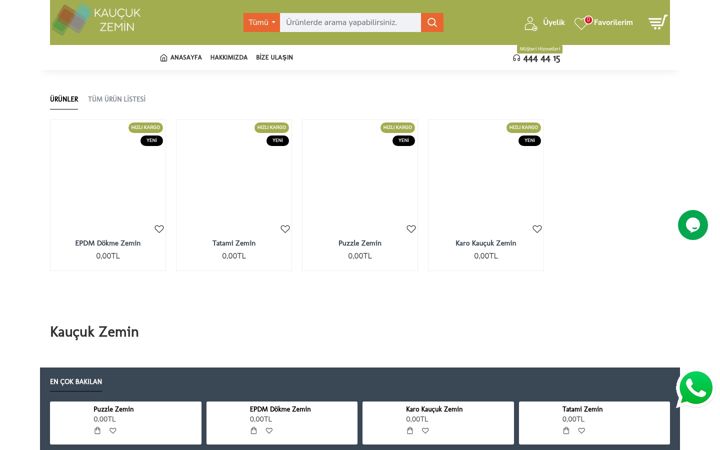Click the HIZLI KARGO badge on EPDM card

pyautogui.click(x=146, y=127)
